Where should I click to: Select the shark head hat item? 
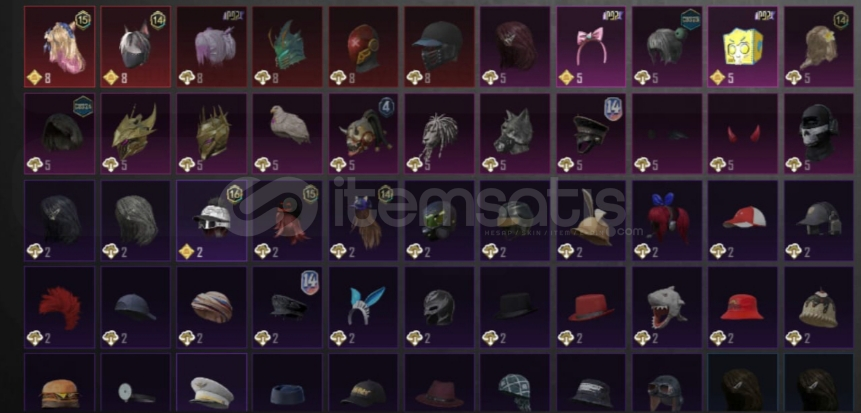click(x=667, y=308)
